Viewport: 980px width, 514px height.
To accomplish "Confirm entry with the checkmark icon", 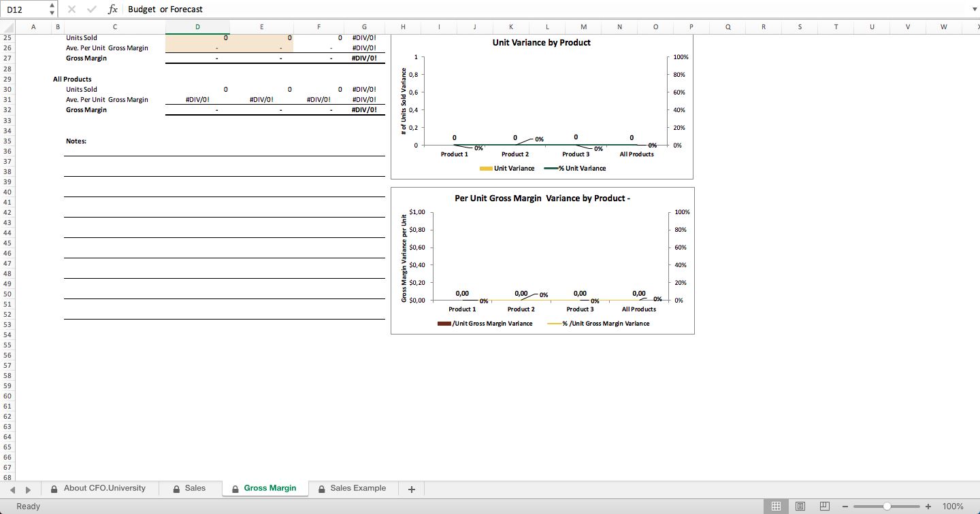I will click(92, 10).
